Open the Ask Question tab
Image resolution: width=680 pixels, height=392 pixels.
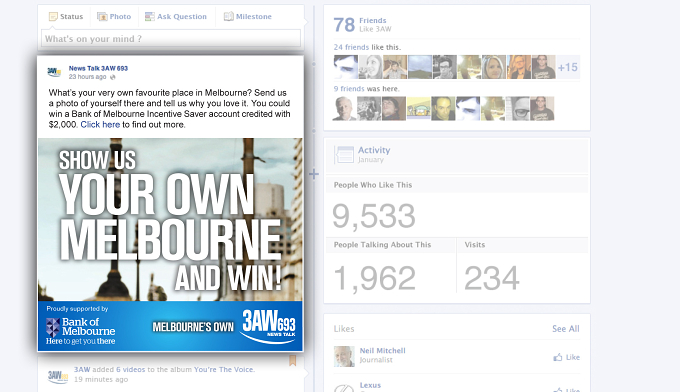click(x=176, y=16)
